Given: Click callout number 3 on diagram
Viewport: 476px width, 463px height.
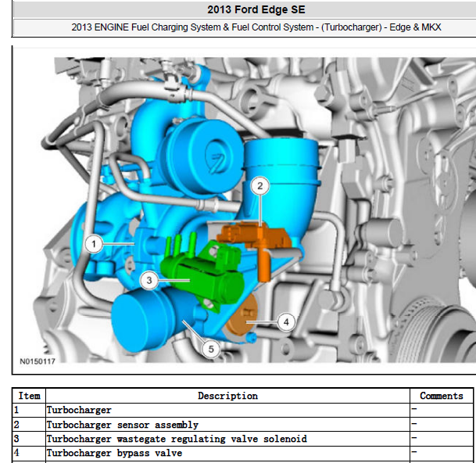Looking at the screenshot, I should pyautogui.click(x=149, y=280).
